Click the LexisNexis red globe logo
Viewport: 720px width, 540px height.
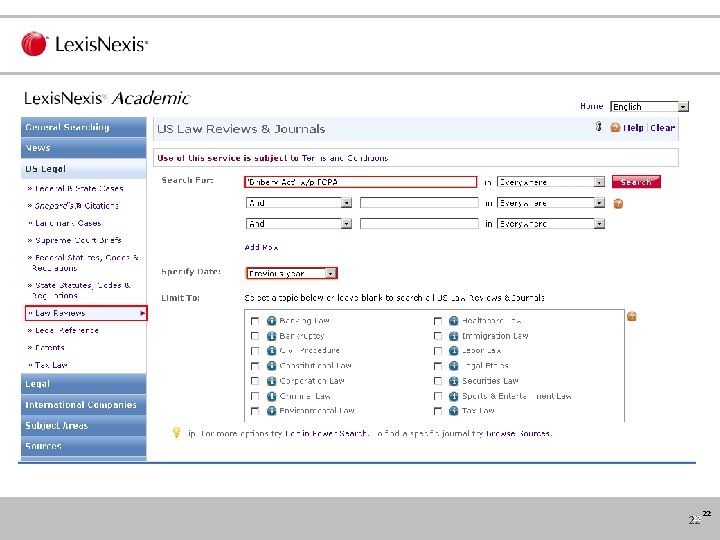(x=34, y=44)
